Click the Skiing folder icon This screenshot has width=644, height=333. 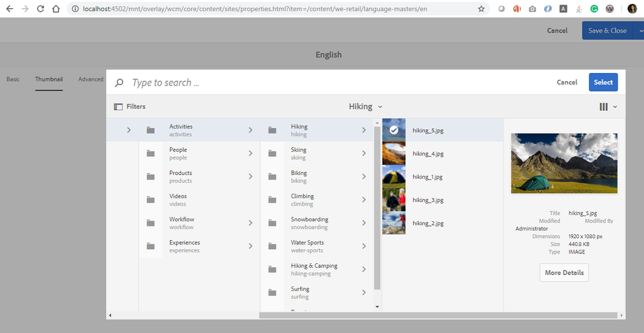272,154
